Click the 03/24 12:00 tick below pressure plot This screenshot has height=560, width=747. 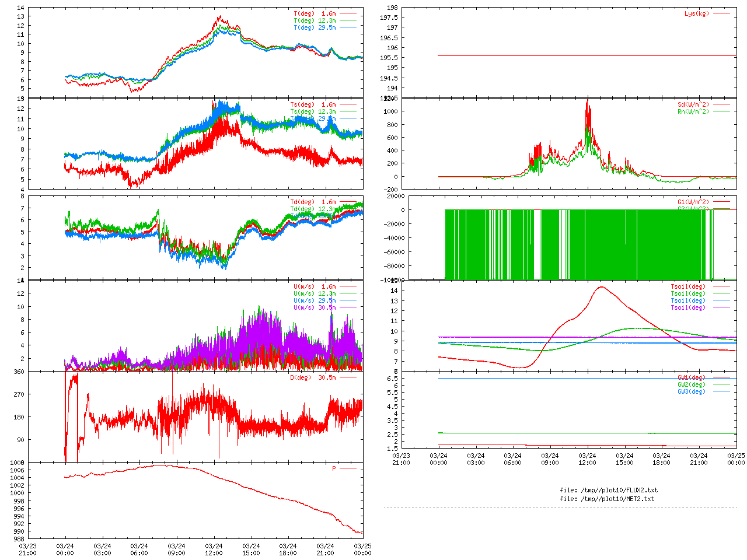click(x=214, y=549)
